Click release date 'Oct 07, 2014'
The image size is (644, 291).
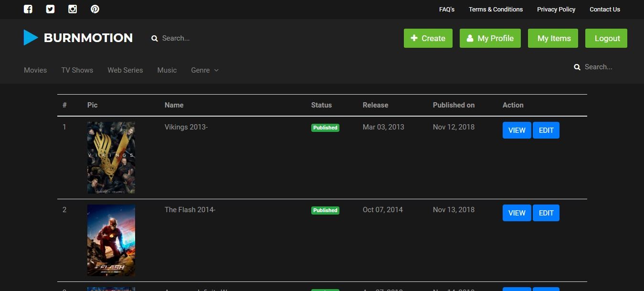[x=383, y=210]
